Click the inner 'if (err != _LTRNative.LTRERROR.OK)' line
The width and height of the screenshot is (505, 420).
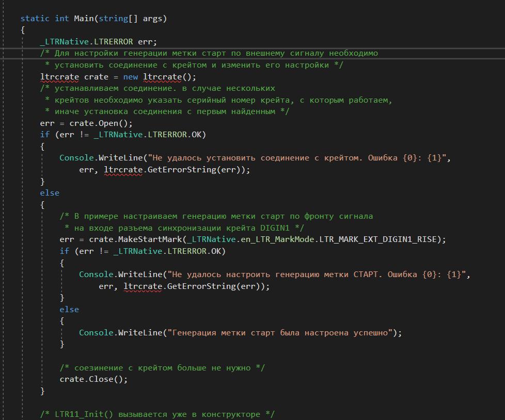click(143, 251)
